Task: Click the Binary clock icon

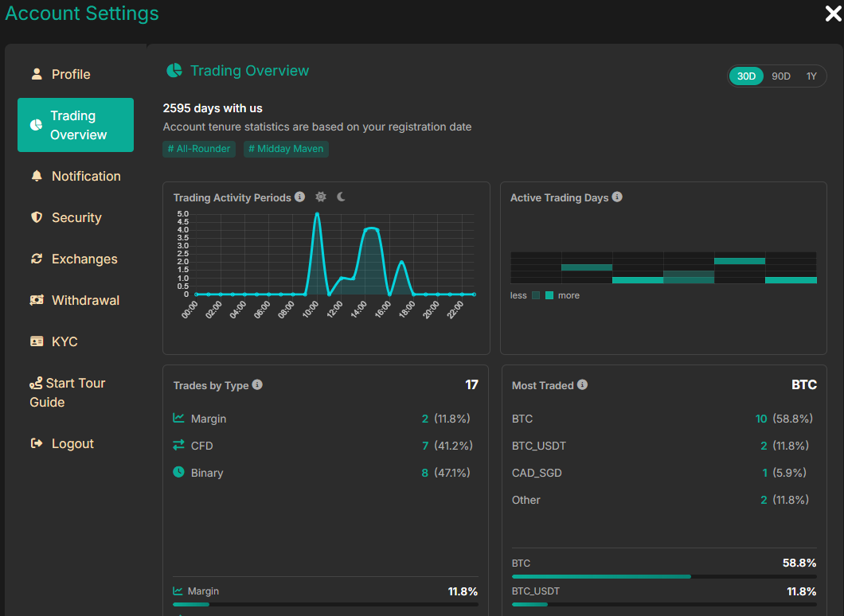Action: (178, 472)
